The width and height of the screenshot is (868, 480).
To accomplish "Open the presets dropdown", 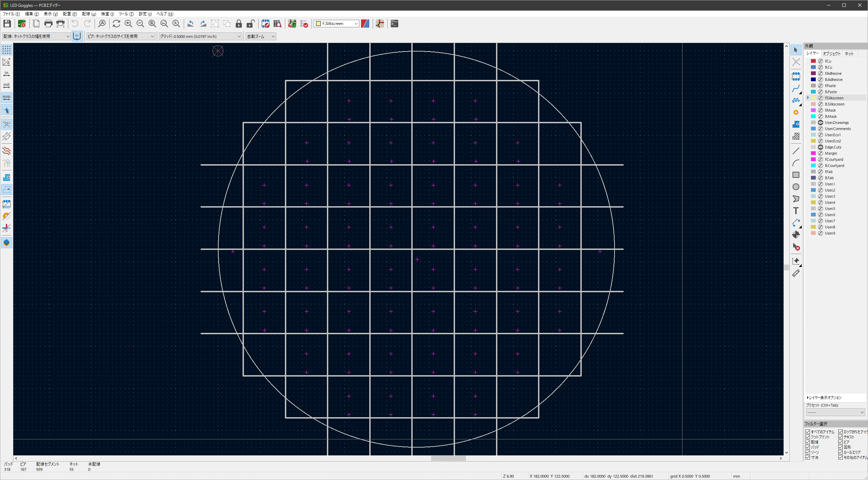I will (836, 412).
